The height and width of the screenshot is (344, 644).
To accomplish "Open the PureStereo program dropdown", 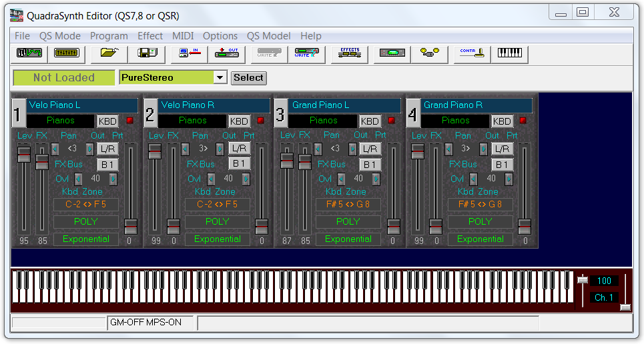I will pos(220,78).
